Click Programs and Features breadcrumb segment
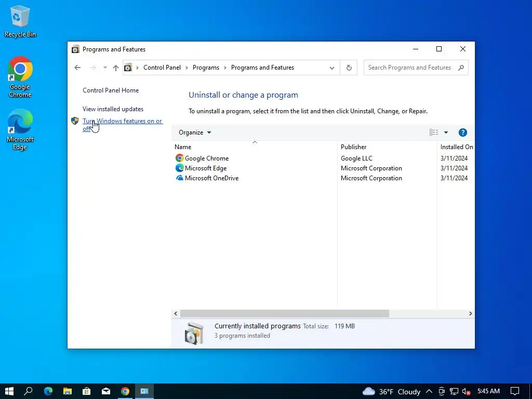The width and height of the screenshot is (532, 399). 262,68
